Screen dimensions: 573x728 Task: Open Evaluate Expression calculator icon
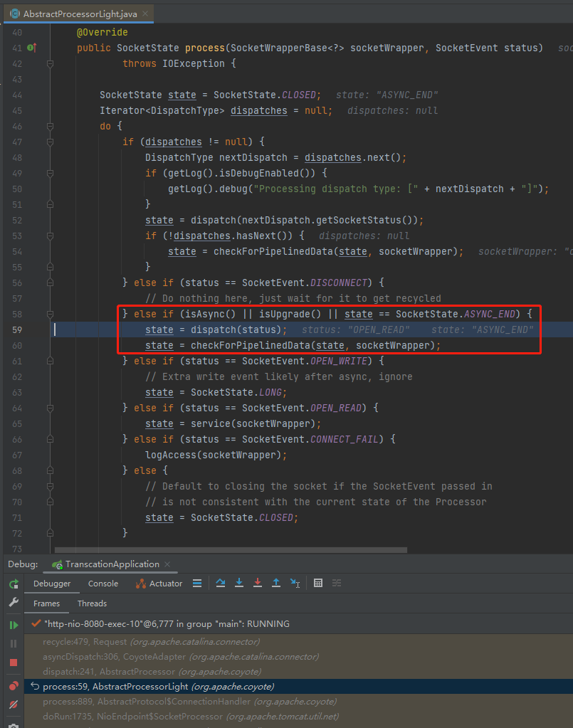[318, 583]
